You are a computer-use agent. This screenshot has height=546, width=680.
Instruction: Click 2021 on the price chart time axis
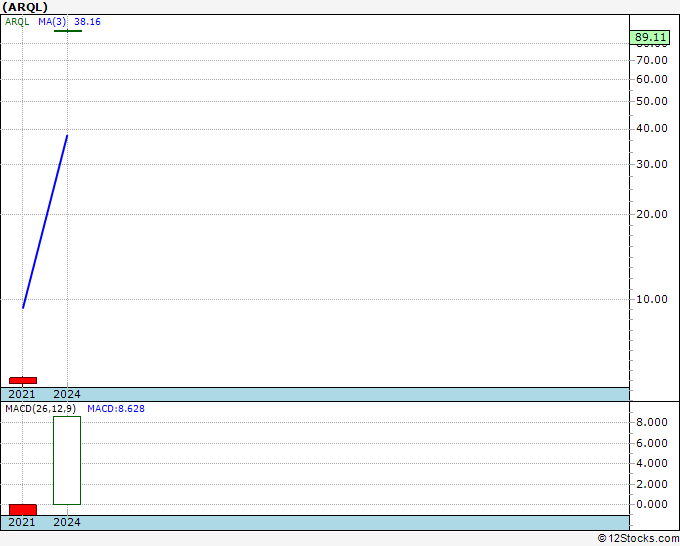22,394
